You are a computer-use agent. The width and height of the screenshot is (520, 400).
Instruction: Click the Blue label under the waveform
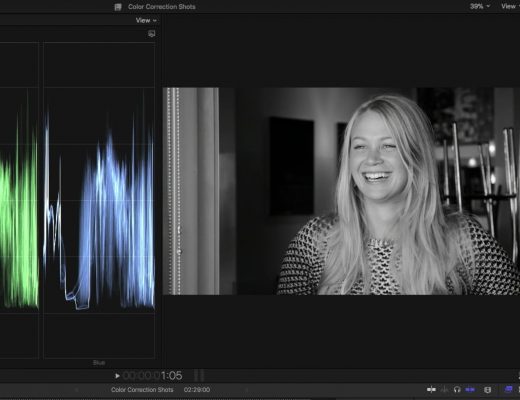(99, 363)
